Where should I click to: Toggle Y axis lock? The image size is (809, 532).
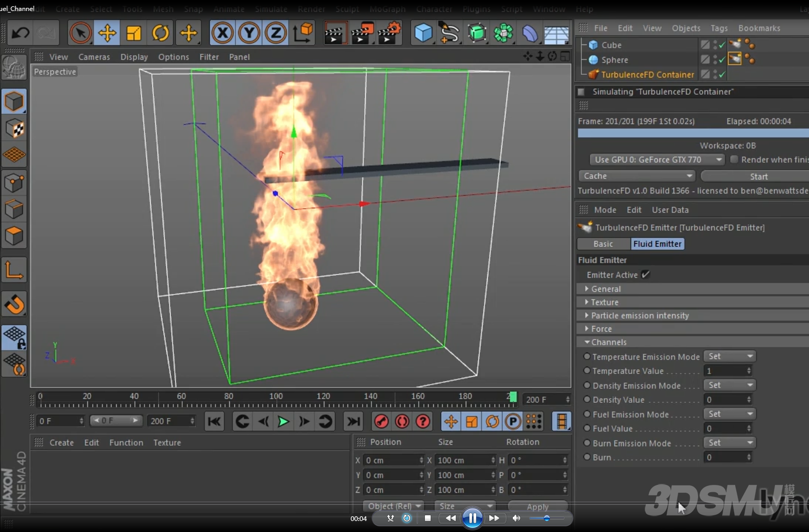pos(249,33)
